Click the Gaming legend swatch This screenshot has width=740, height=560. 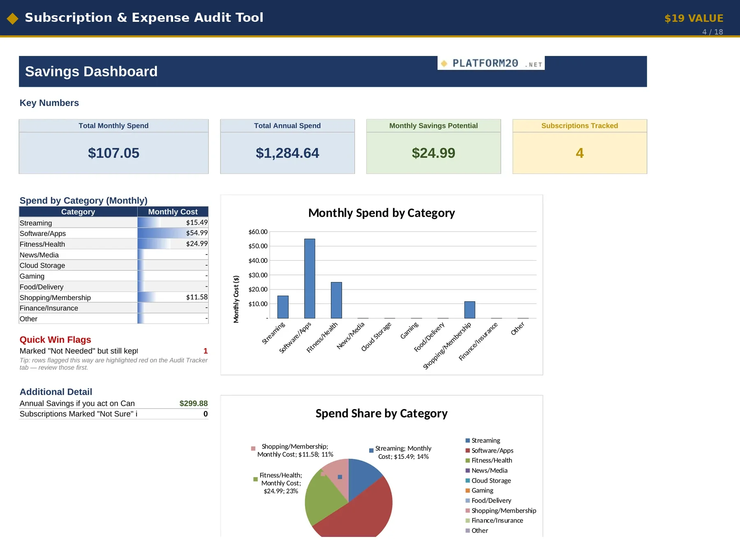467,491
